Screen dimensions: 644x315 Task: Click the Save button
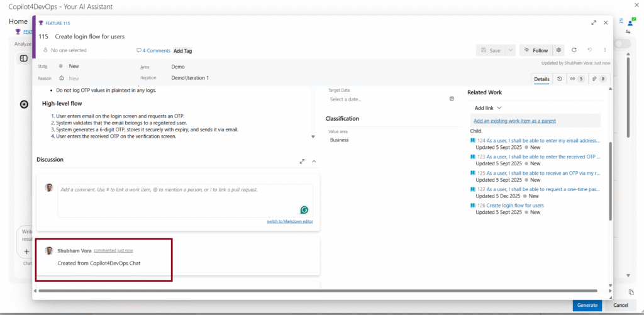[491, 50]
